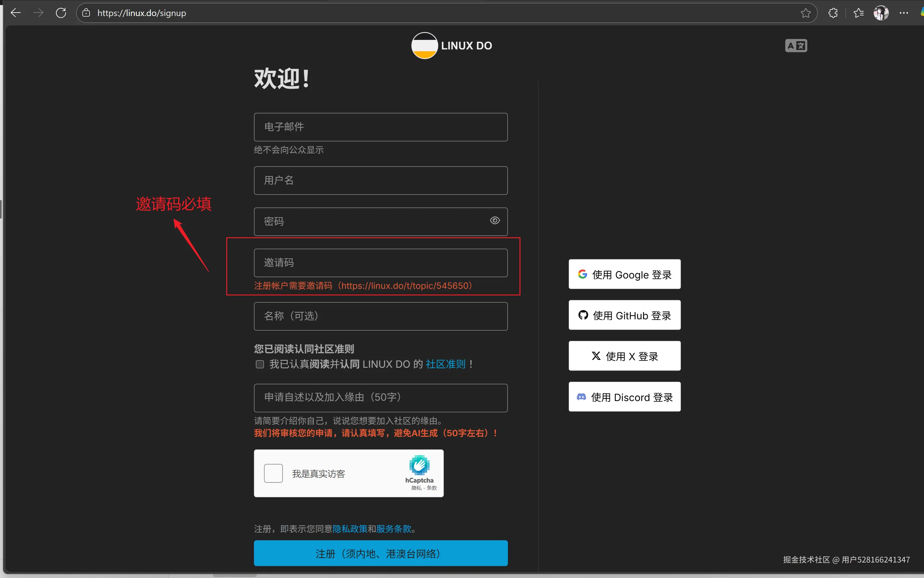The width and height of the screenshot is (924, 578).
Task: Open the browser three-dot settings menu
Action: point(904,13)
